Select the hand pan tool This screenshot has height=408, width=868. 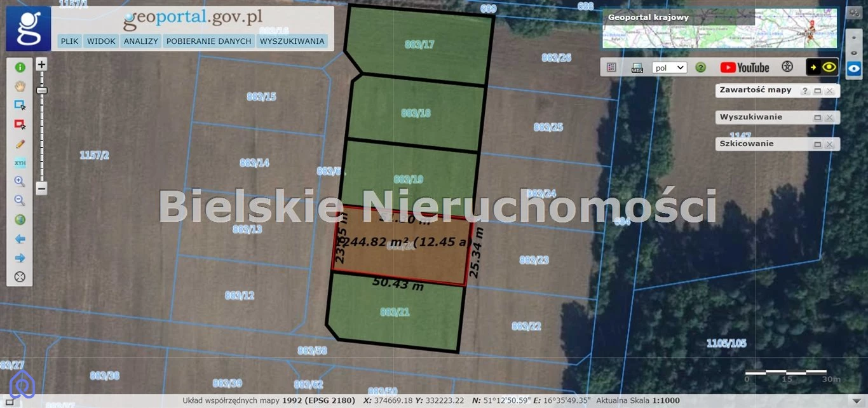(20, 86)
